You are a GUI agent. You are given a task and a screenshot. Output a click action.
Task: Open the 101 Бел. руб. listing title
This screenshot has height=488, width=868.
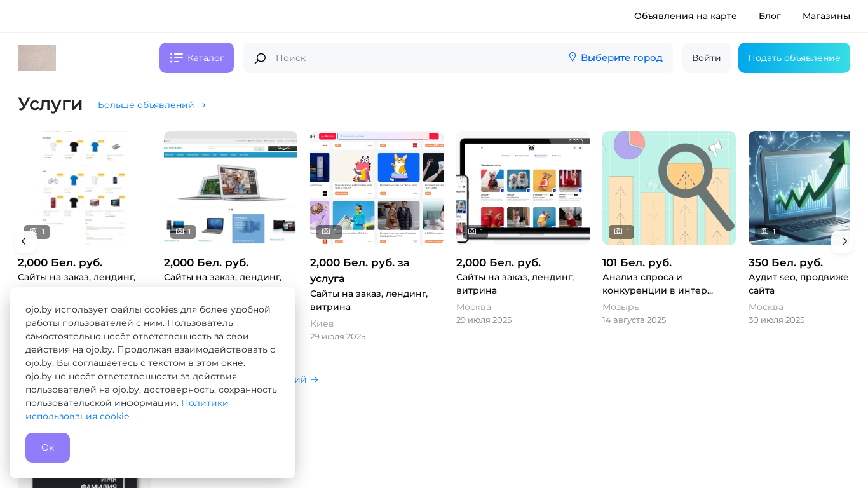click(637, 262)
